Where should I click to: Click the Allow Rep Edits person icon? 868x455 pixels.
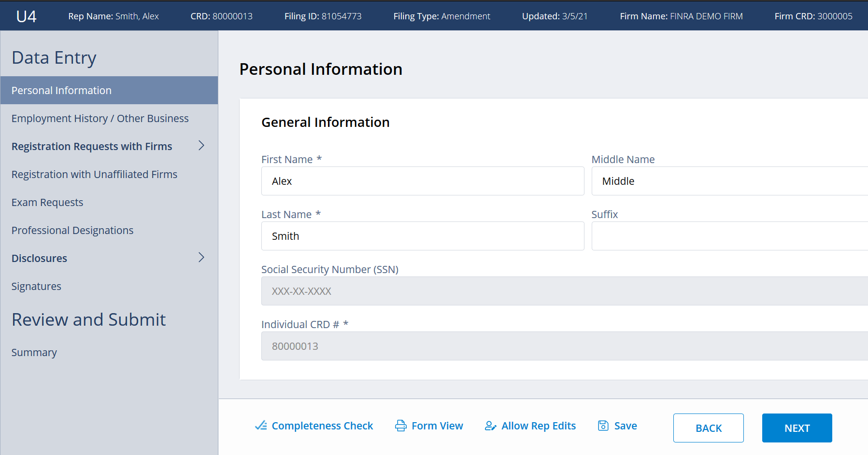(x=491, y=426)
